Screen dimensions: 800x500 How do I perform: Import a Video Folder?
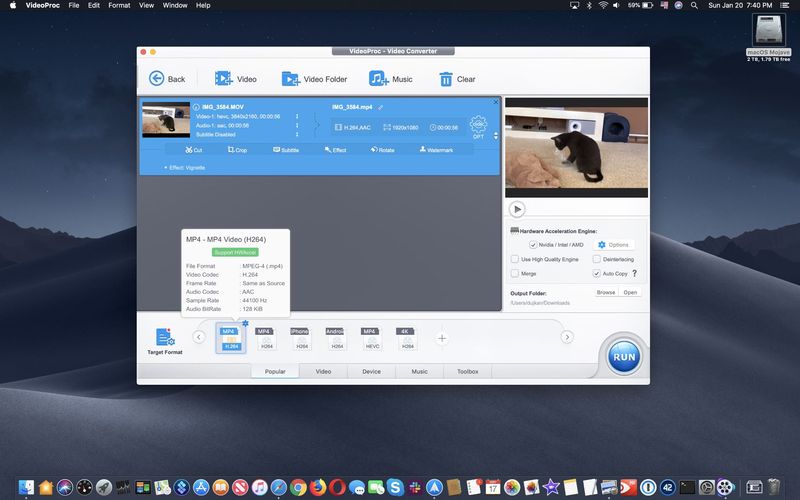[314, 79]
